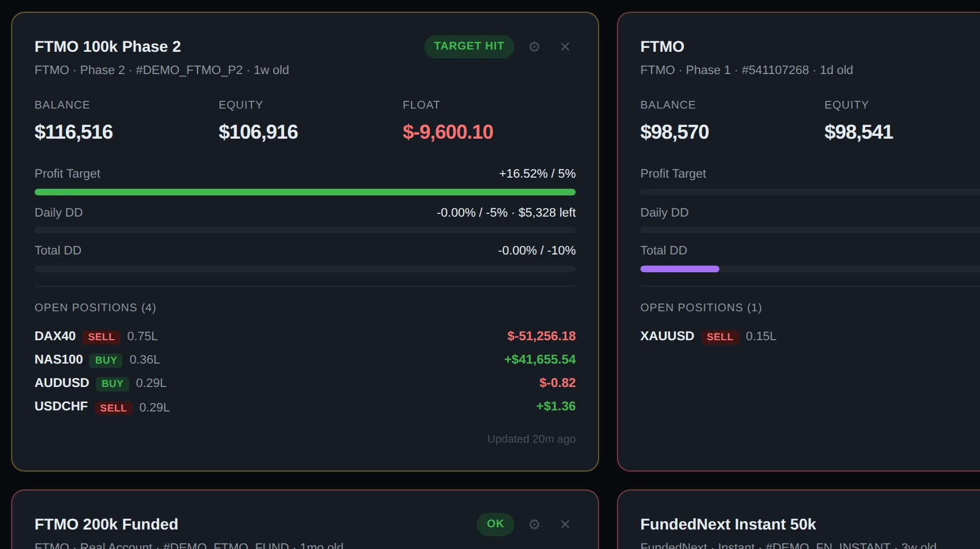Click the NAS100 profit value +$41,655.54
Screen dimensions: 980x549
pos(540,360)
